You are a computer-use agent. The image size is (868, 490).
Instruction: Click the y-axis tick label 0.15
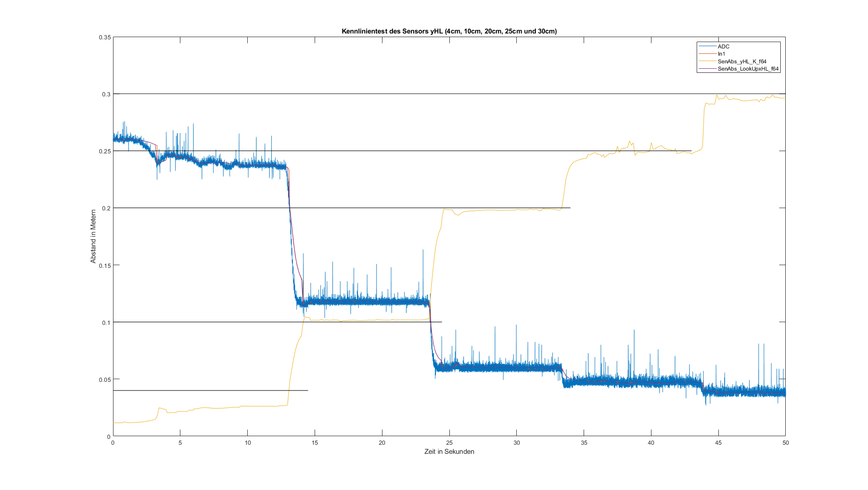(104, 265)
